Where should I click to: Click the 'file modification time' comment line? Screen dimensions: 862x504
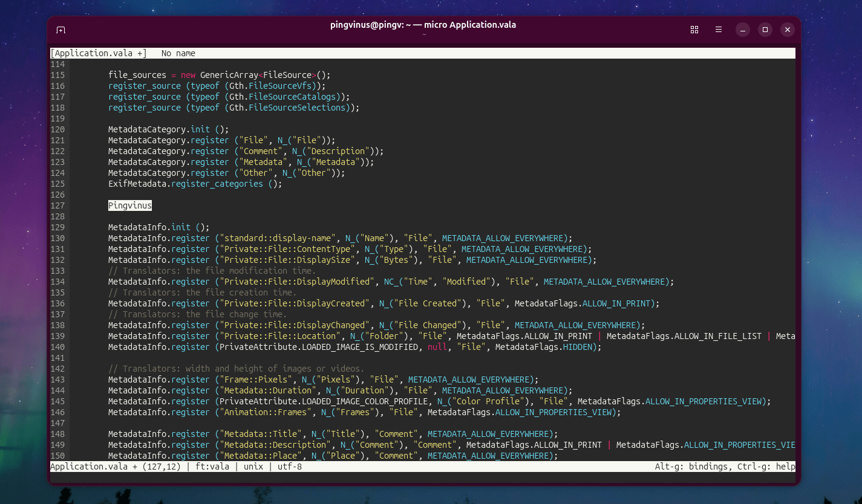point(212,271)
